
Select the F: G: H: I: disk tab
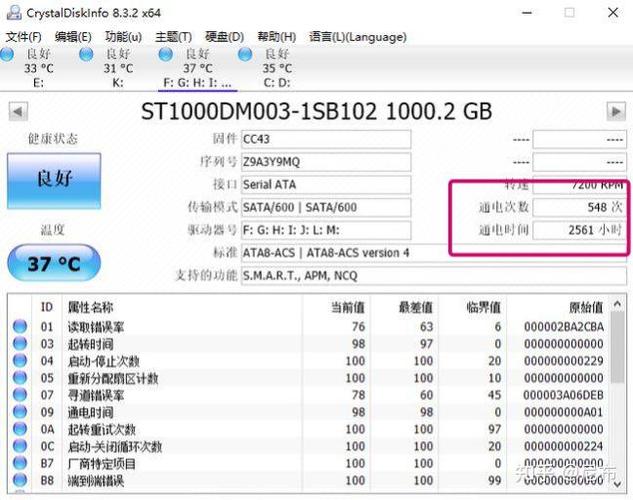pos(197,68)
